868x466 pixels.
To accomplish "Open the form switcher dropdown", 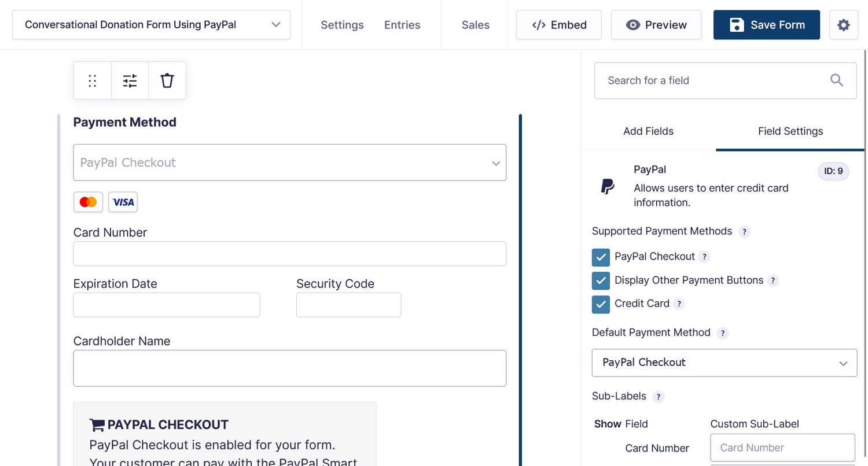I will 151,25.
